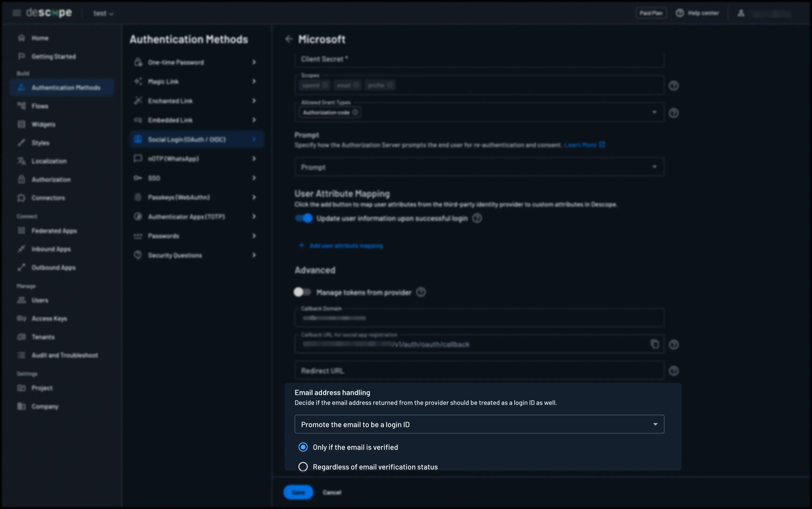812x509 pixels.
Task: Click the Callback Domain input field
Action: point(479,317)
